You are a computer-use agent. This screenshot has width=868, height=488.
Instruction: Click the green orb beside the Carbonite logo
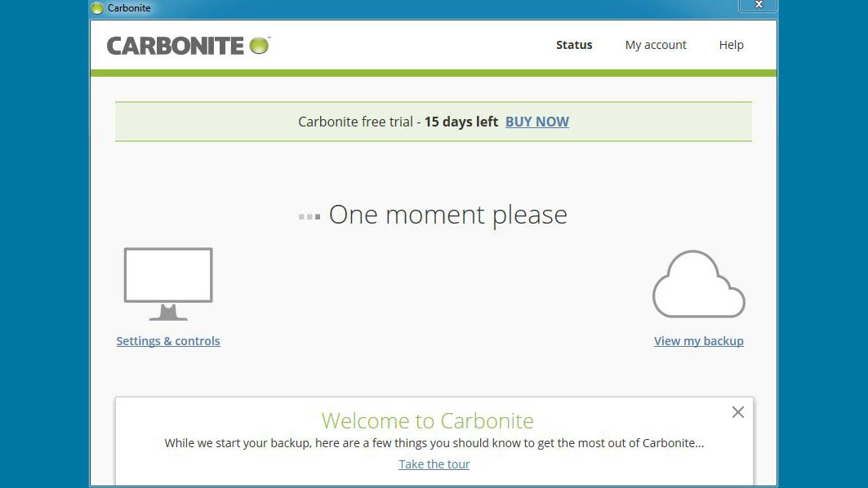pos(259,46)
